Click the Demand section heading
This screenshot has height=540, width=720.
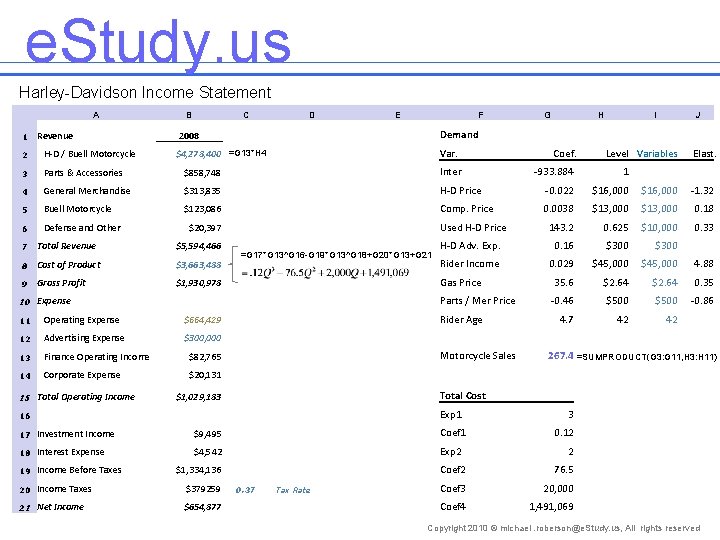click(x=459, y=135)
